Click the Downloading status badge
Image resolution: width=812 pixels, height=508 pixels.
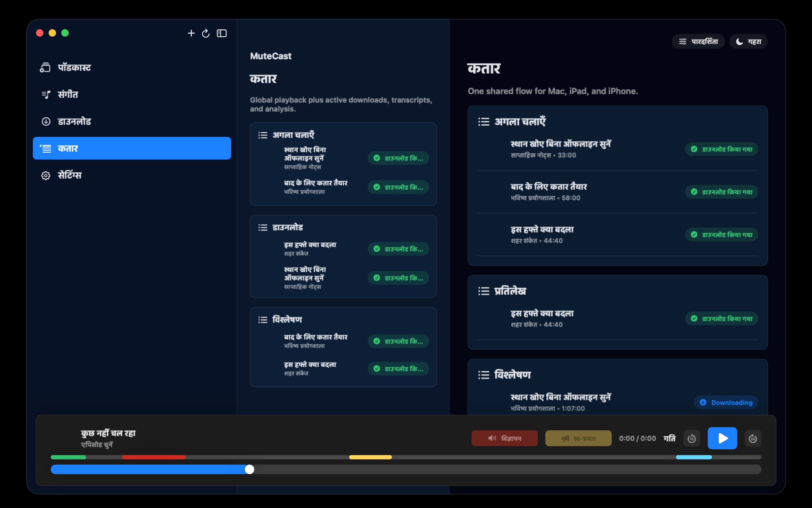726,402
